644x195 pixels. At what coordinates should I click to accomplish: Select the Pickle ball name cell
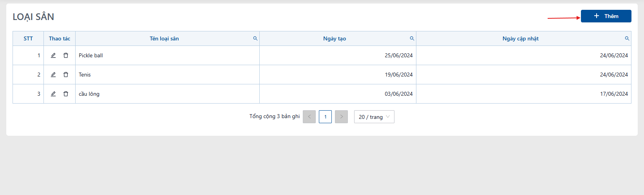click(x=167, y=55)
